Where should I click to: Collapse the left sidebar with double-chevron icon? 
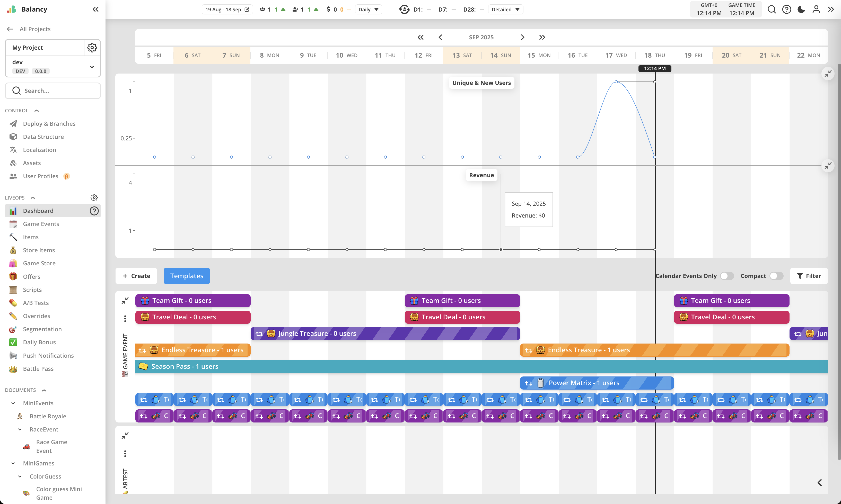coord(95,9)
